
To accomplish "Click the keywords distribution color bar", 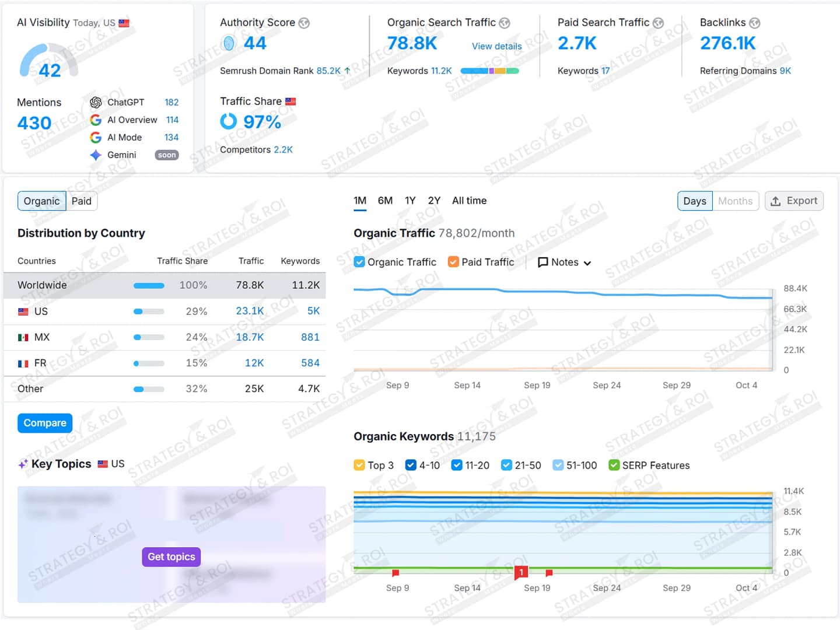I will (489, 71).
